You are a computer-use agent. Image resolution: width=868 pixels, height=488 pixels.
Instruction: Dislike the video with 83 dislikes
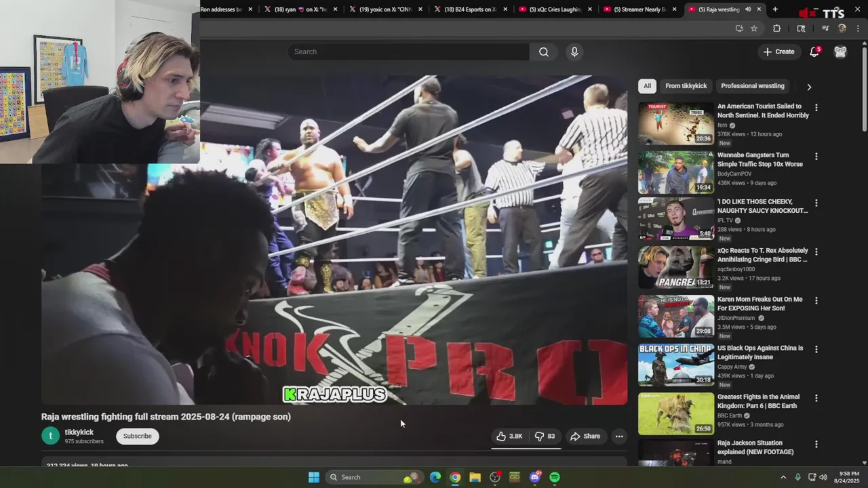[545, 436]
